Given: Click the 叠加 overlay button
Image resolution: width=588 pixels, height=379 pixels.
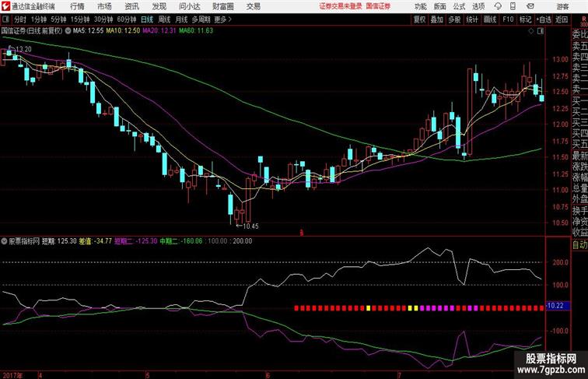Looking at the screenshot, I should click(x=436, y=19).
